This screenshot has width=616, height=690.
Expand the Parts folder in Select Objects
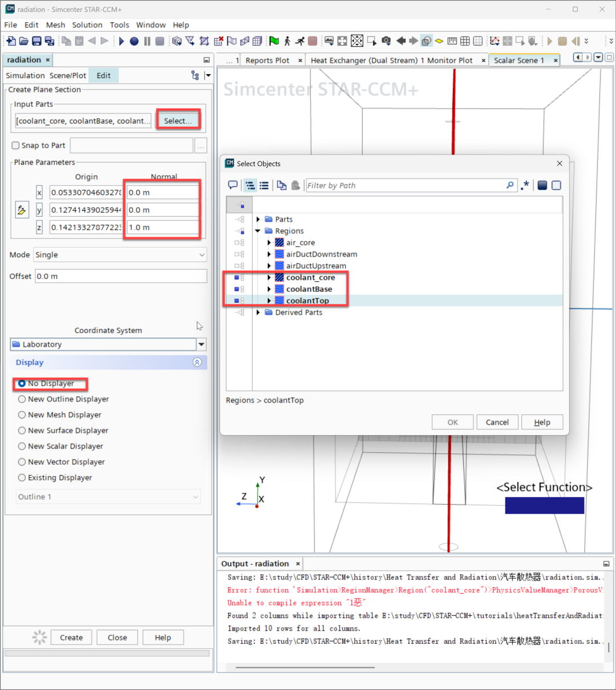point(258,220)
